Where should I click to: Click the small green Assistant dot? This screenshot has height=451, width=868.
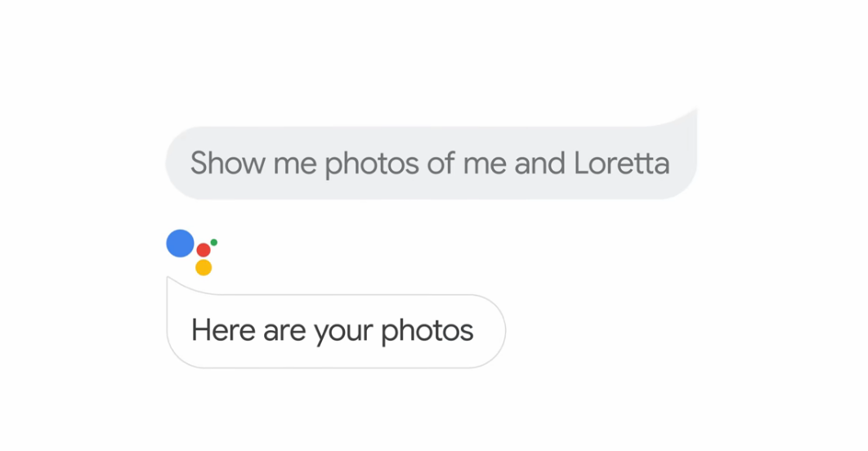click(213, 243)
